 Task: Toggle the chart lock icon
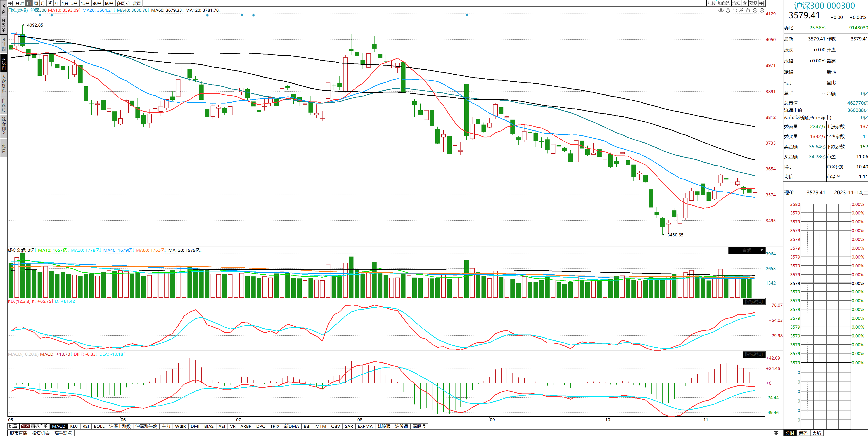748,10
